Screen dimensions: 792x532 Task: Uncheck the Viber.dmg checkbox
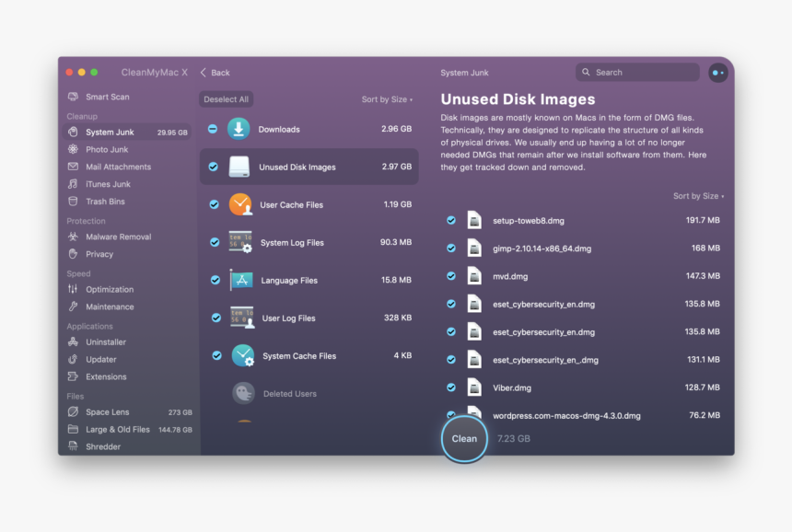tap(451, 387)
